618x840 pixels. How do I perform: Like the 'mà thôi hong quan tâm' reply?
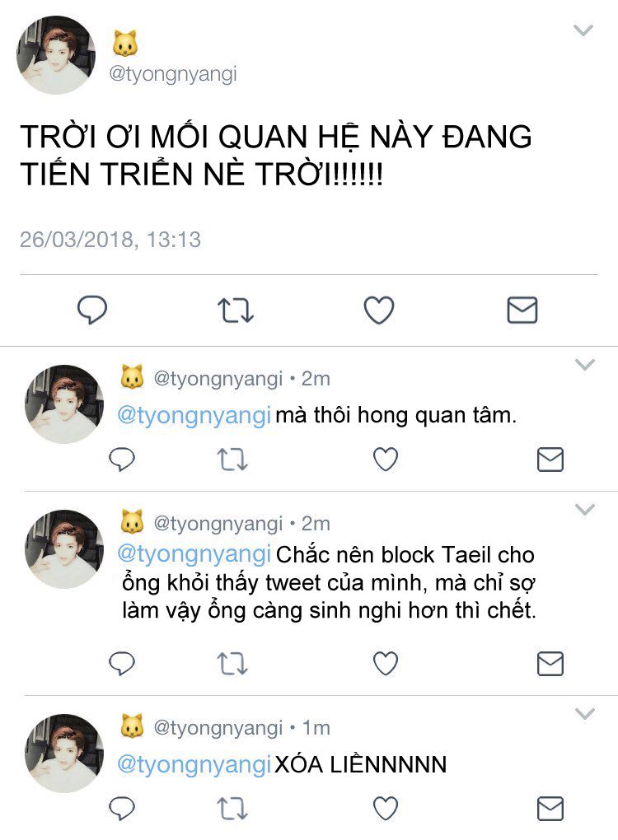(x=386, y=459)
